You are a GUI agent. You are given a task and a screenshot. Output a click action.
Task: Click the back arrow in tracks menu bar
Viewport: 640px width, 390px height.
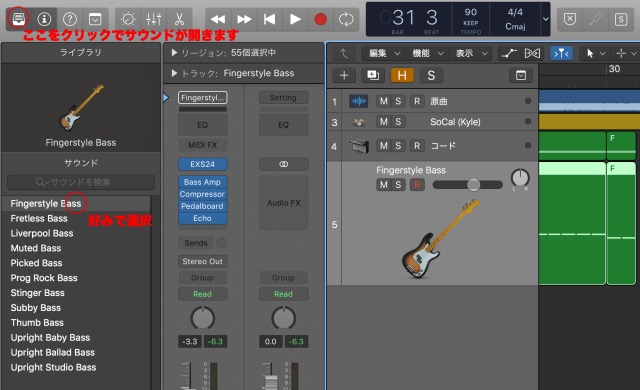344,53
